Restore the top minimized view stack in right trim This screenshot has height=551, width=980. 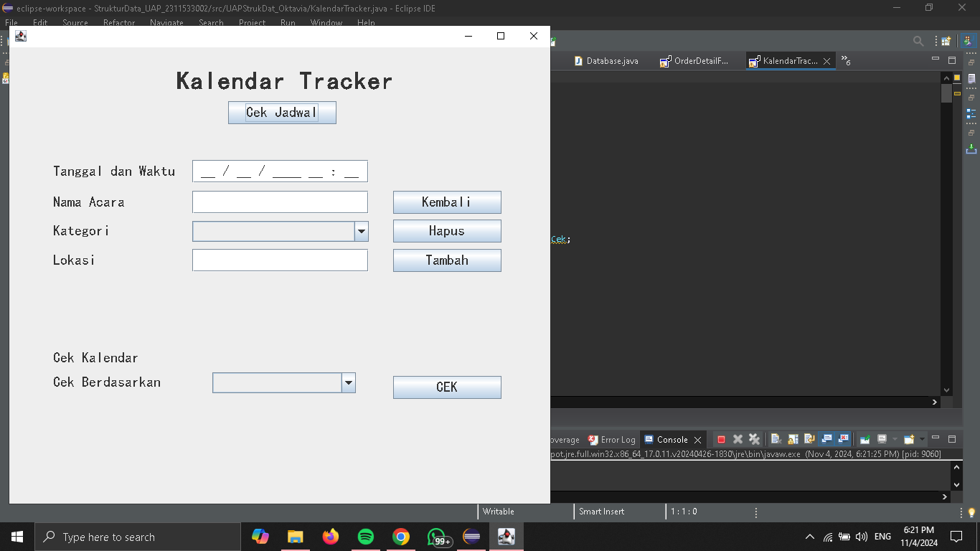tap(971, 62)
